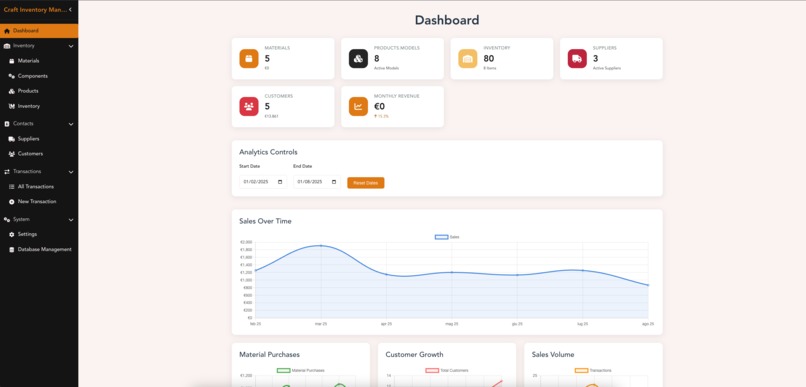Click the Database Management icon in sidebar
806x387 pixels.
pyautogui.click(x=12, y=250)
